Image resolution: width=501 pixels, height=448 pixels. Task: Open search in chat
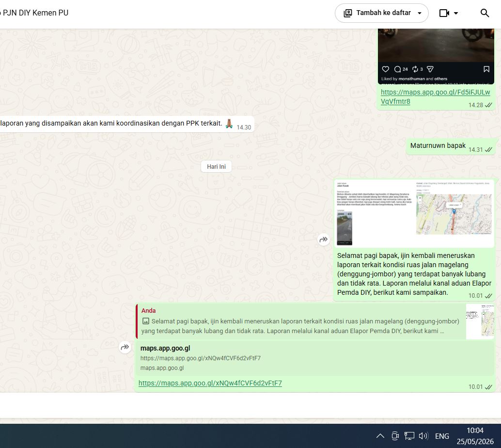tap(485, 13)
